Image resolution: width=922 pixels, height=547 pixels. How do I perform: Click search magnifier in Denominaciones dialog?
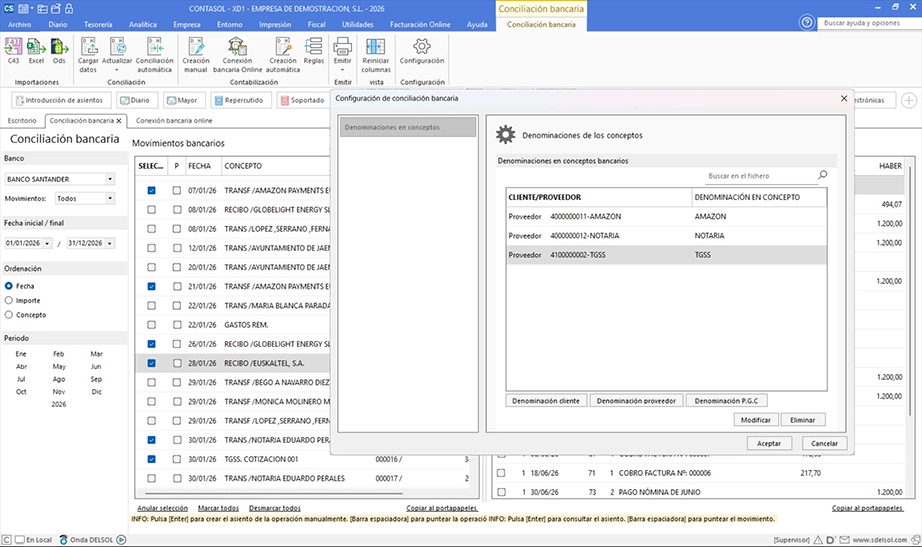tap(822, 175)
